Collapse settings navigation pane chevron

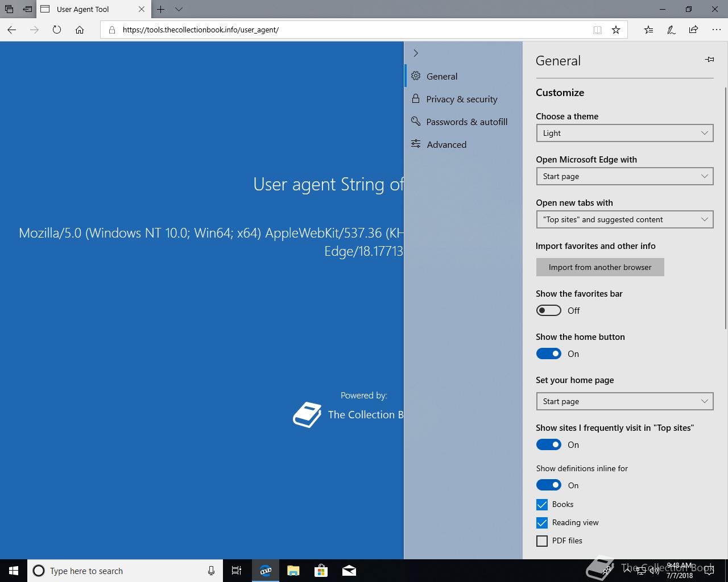pos(416,53)
